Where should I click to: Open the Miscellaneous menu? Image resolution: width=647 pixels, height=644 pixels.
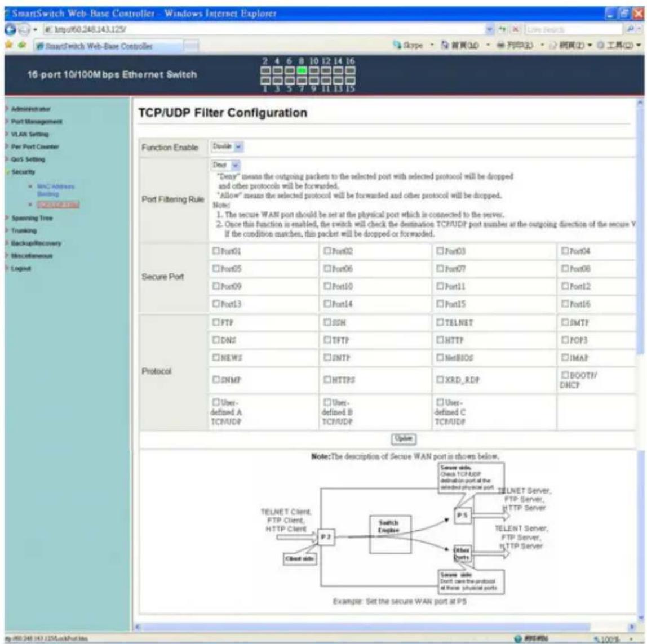32,256
